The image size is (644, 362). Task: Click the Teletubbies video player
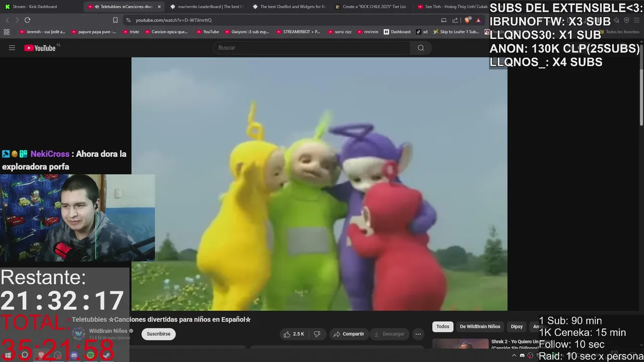point(319,184)
